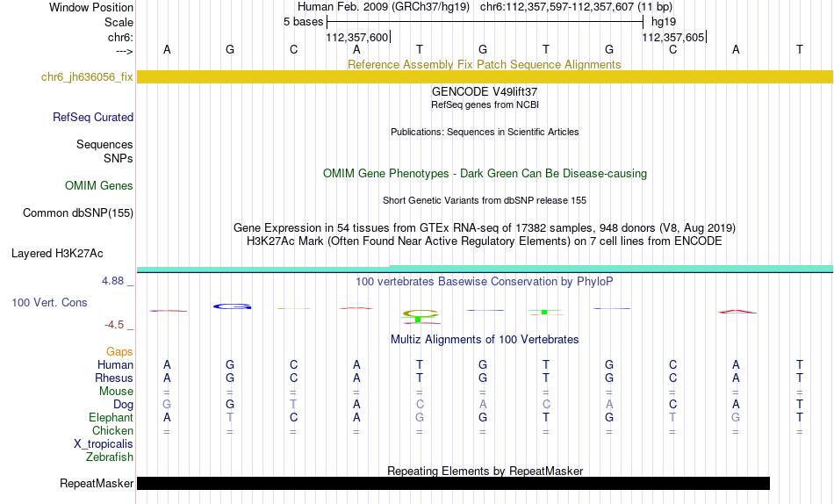Click Multiz Alignments of 100 Vertebrates title

pos(485,340)
